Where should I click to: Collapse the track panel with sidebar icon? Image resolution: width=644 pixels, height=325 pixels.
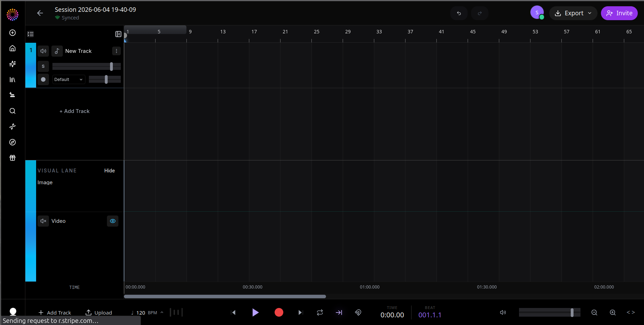pos(118,34)
